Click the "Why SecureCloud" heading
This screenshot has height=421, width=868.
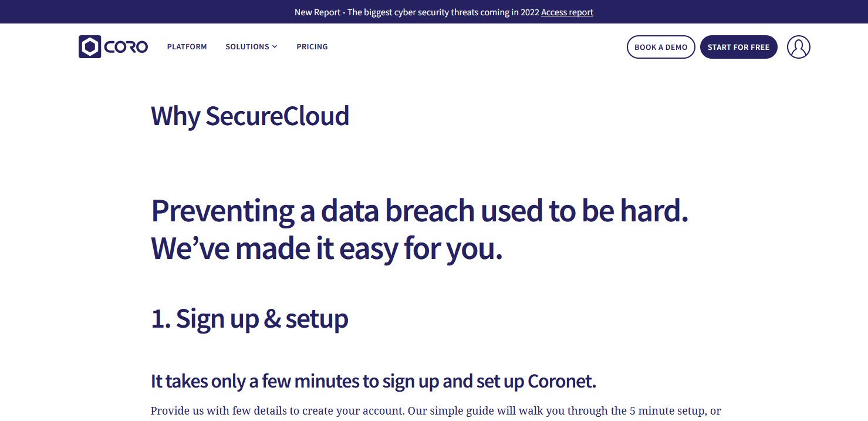250,116
